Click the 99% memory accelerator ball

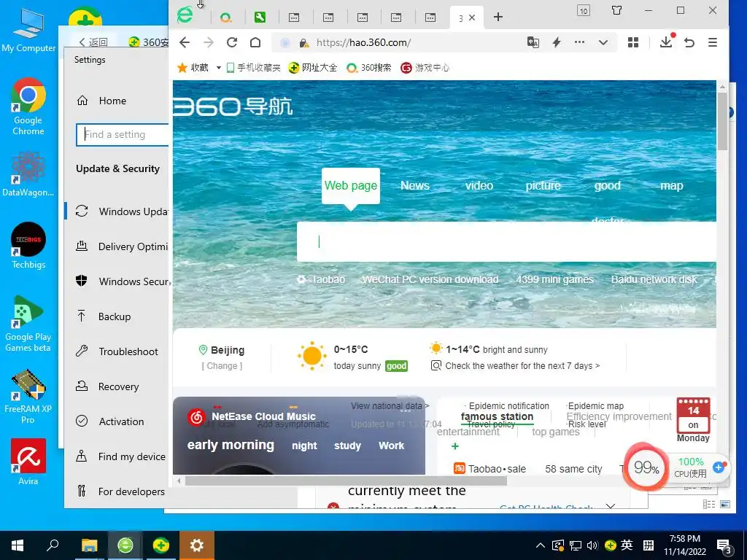coord(646,467)
